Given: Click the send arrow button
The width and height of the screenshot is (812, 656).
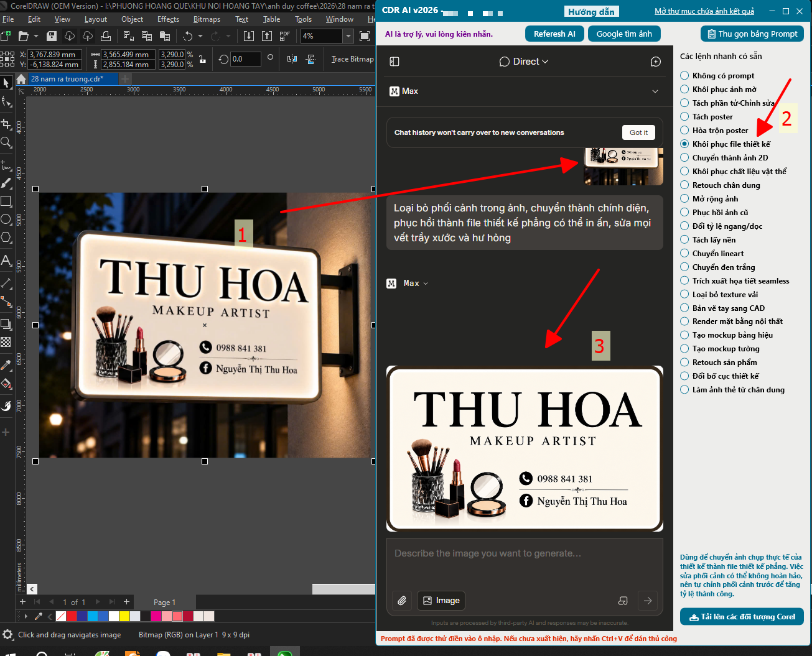Looking at the screenshot, I should point(648,601).
